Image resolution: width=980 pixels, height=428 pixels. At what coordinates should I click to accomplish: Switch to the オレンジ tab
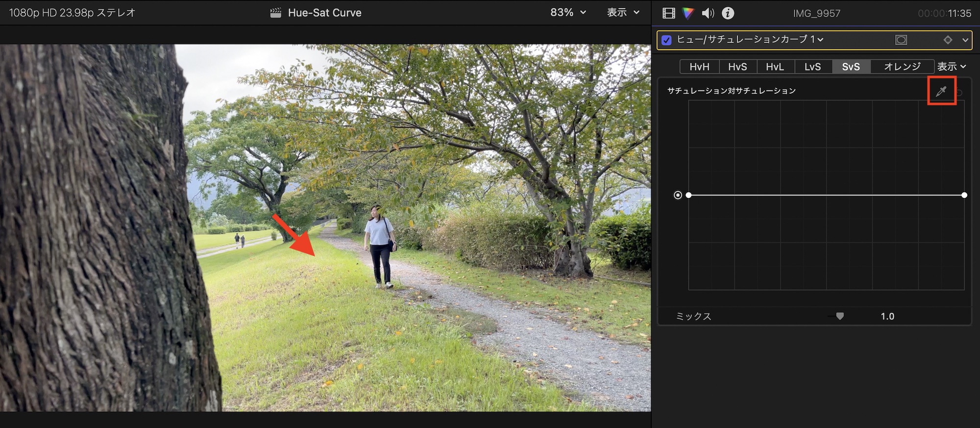(x=902, y=67)
